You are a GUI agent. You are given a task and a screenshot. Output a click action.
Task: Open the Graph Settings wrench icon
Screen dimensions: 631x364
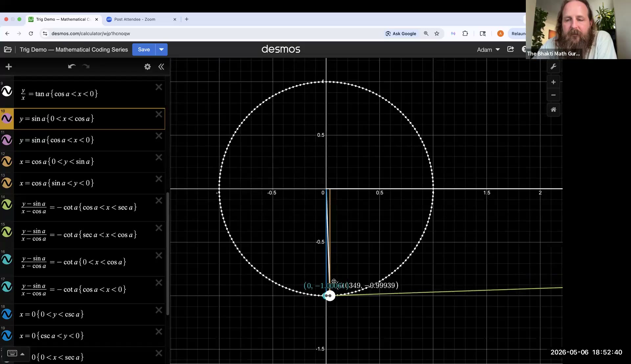coord(553,67)
